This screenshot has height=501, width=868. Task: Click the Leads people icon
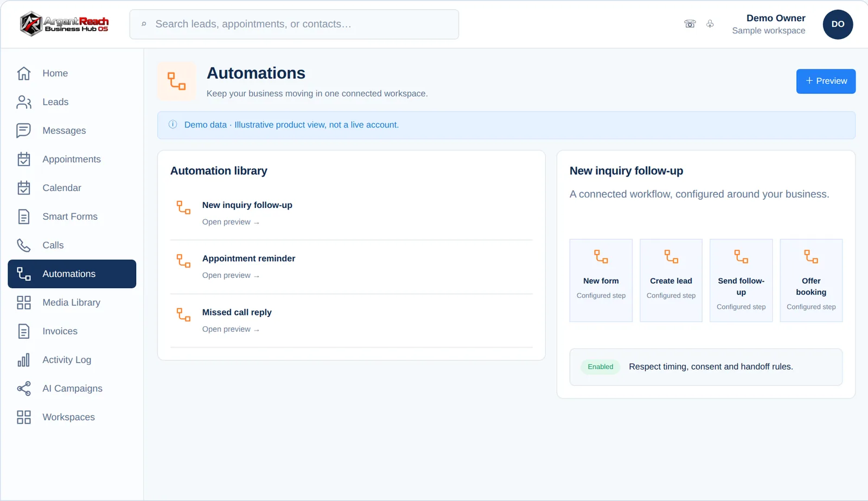24,102
